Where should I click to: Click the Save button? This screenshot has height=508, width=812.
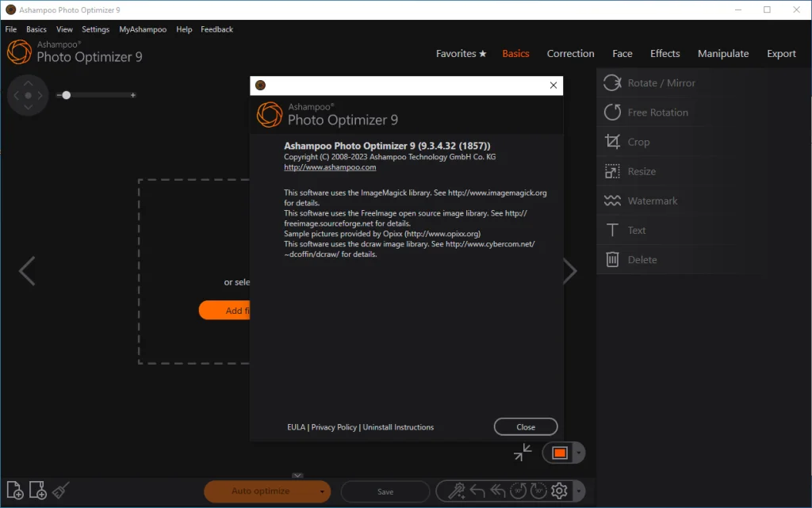[385, 491]
